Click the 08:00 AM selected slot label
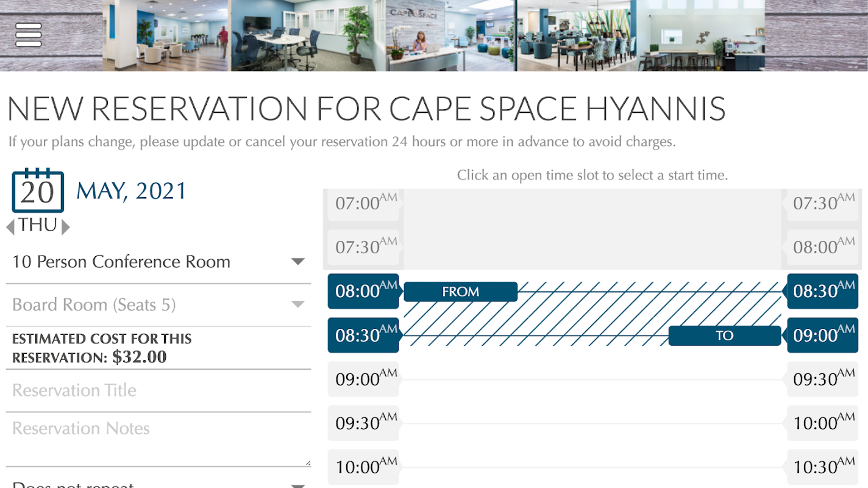This screenshot has width=868, height=488. pyautogui.click(x=363, y=291)
